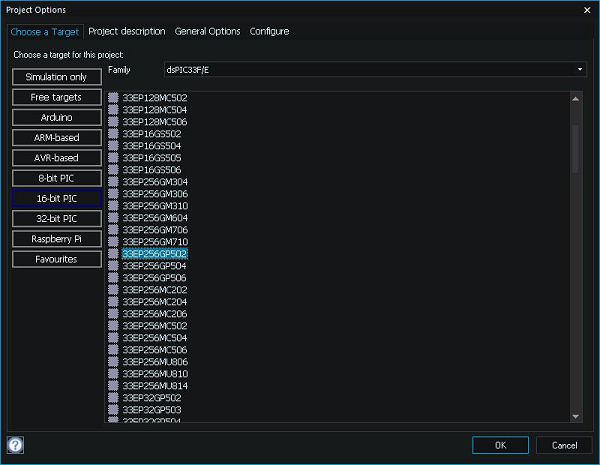The width and height of the screenshot is (600, 465).
Task: Close the Project Options dialog
Action: pyautogui.click(x=587, y=10)
